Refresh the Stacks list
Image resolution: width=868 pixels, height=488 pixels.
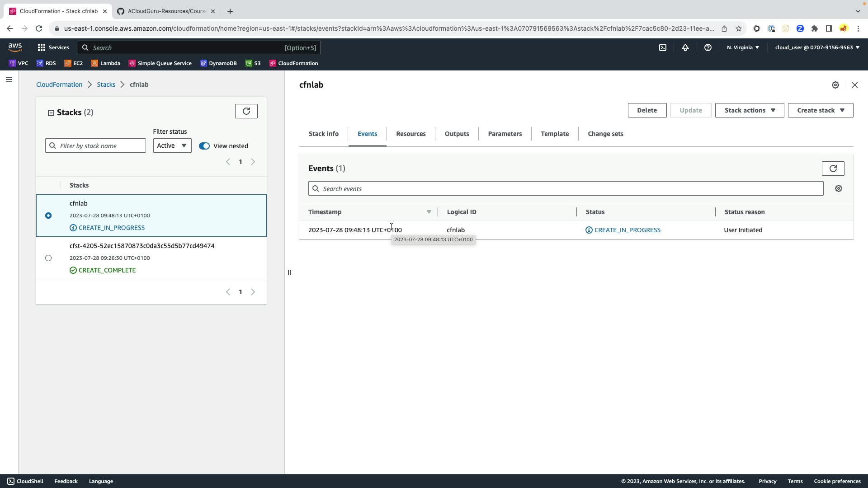[x=246, y=111]
